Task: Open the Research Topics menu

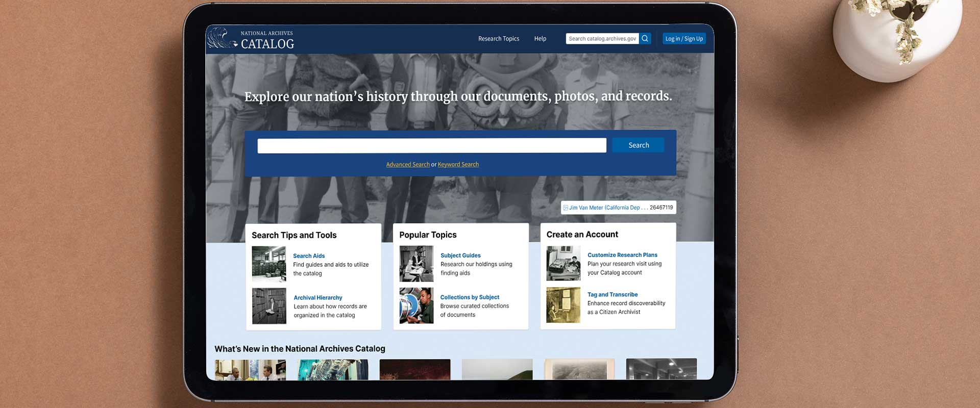Action: tap(498, 39)
